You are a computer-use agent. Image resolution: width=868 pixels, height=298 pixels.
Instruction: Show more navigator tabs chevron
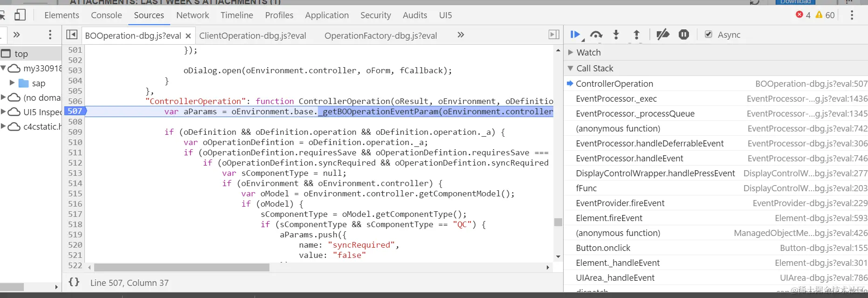[x=17, y=35]
